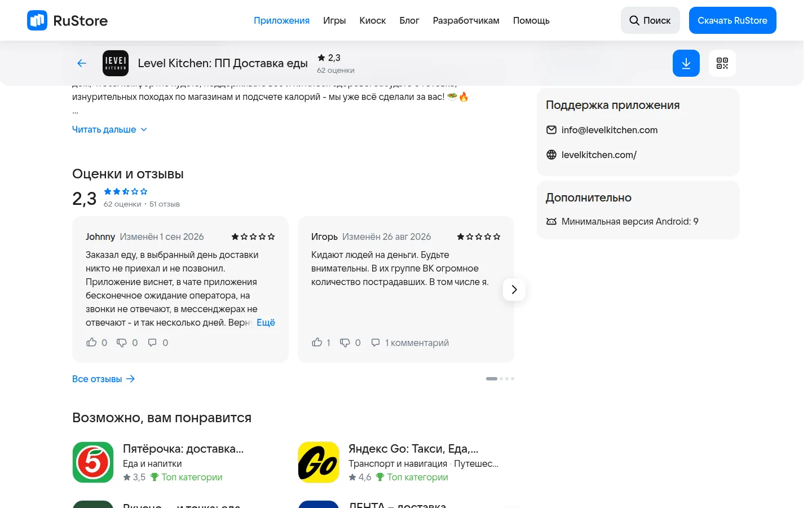Click the Игорь reviewer name
This screenshot has width=812, height=508.
(324, 237)
